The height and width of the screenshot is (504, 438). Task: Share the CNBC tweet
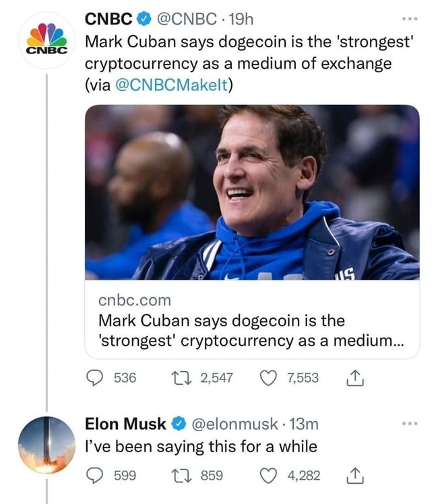tap(354, 379)
